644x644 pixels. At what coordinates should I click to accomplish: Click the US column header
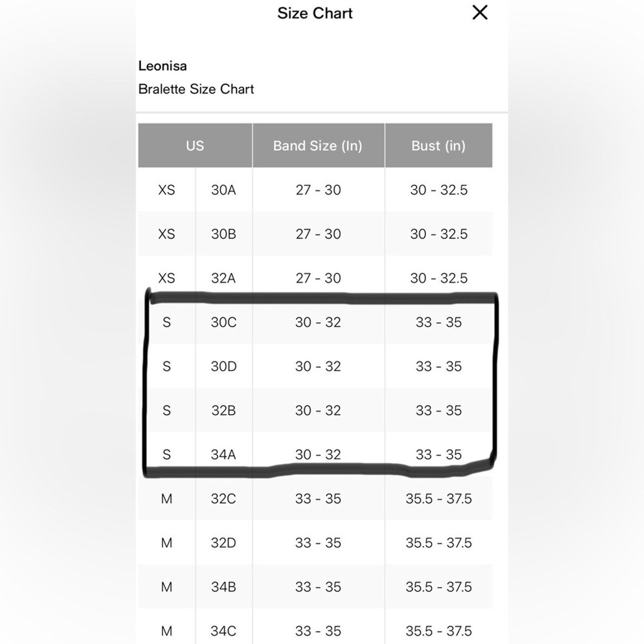(195, 146)
